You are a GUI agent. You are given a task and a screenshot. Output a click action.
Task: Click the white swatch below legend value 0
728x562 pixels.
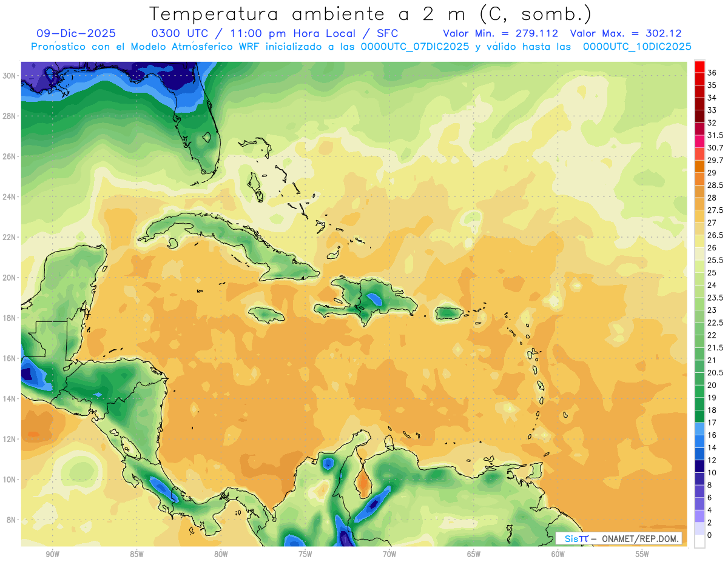click(x=699, y=542)
